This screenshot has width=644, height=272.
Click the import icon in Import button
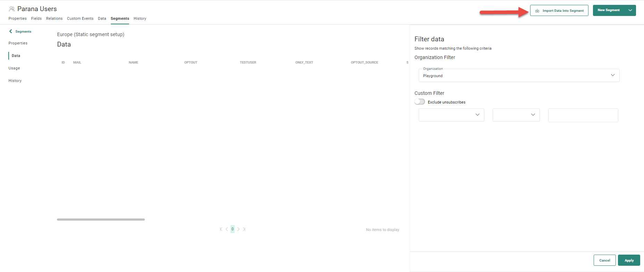[537, 11]
